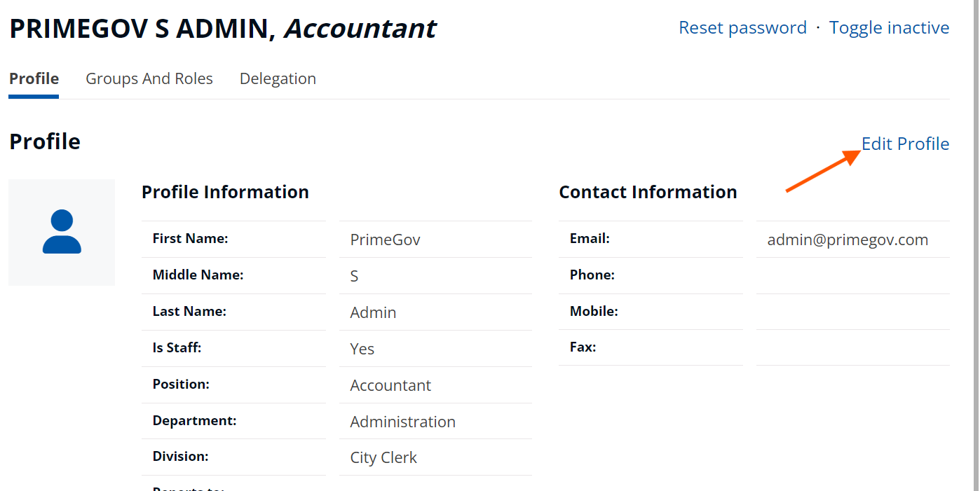Click the admin@primegov.com email value

click(848, 240)
